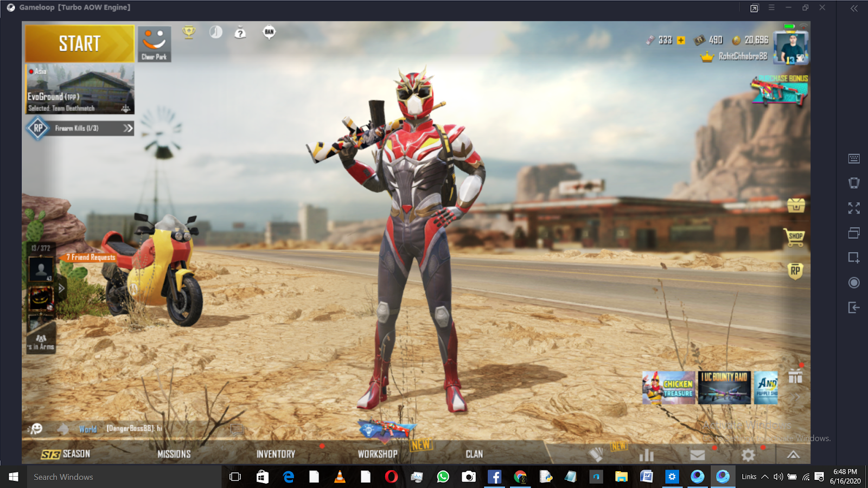
Task: Click Gameloop exit arrow icon
Action: pos(854,307)
